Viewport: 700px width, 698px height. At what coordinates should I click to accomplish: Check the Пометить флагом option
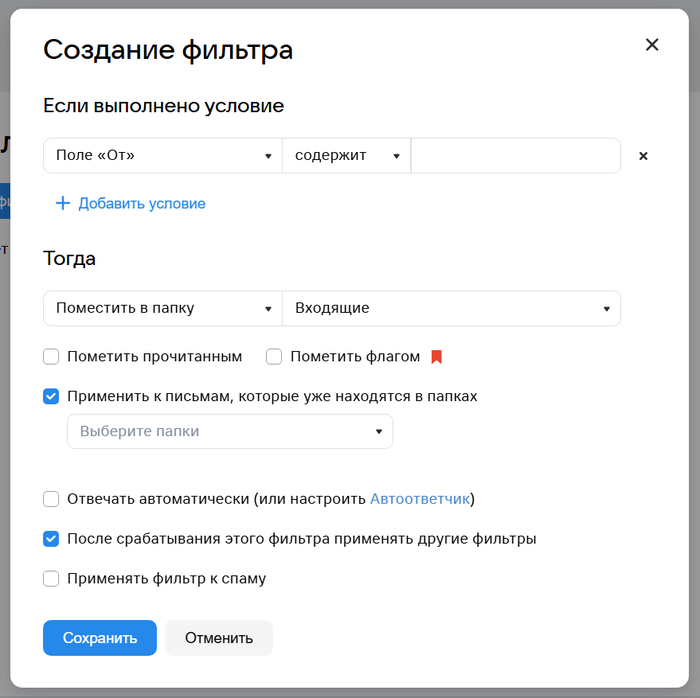[x=274, y=357]
